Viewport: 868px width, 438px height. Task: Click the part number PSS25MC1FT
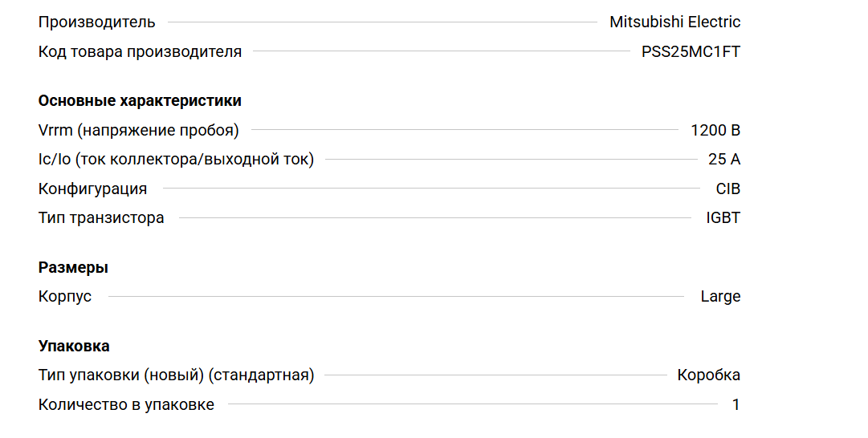(x=691, y=52)
